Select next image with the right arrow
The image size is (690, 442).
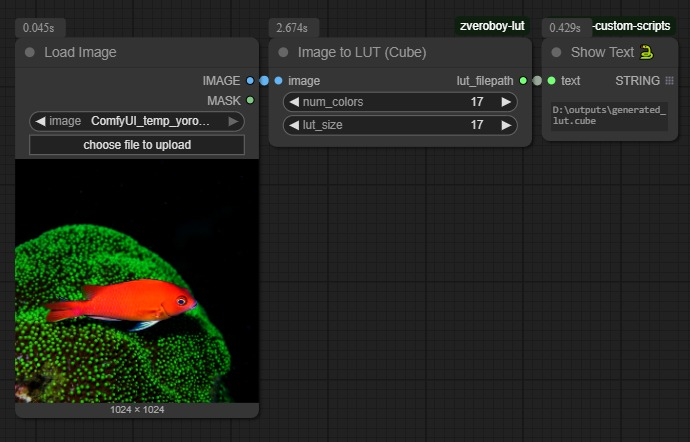point(234,122)
